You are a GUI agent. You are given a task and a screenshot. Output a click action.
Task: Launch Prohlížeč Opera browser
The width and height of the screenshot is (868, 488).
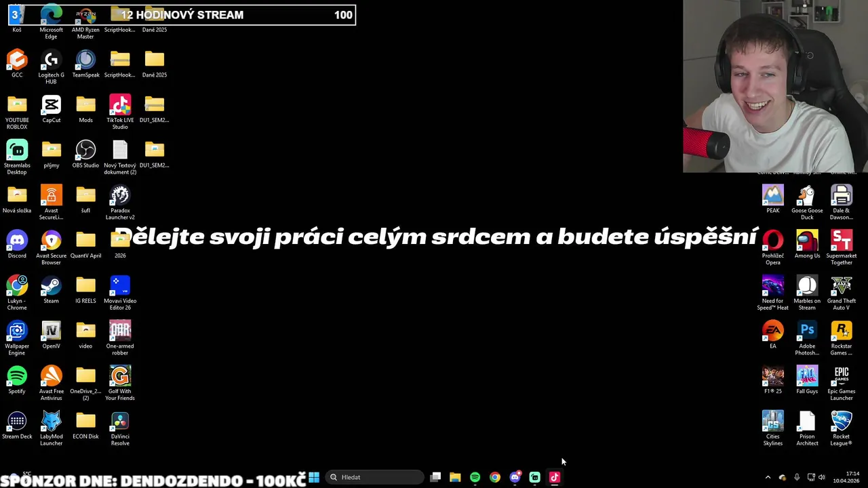click(772, 247)
